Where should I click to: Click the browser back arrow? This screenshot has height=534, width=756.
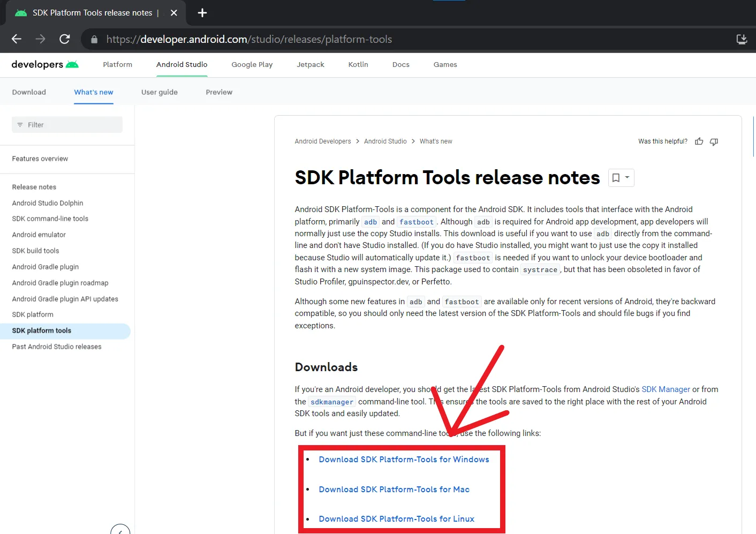click(17, 39)
